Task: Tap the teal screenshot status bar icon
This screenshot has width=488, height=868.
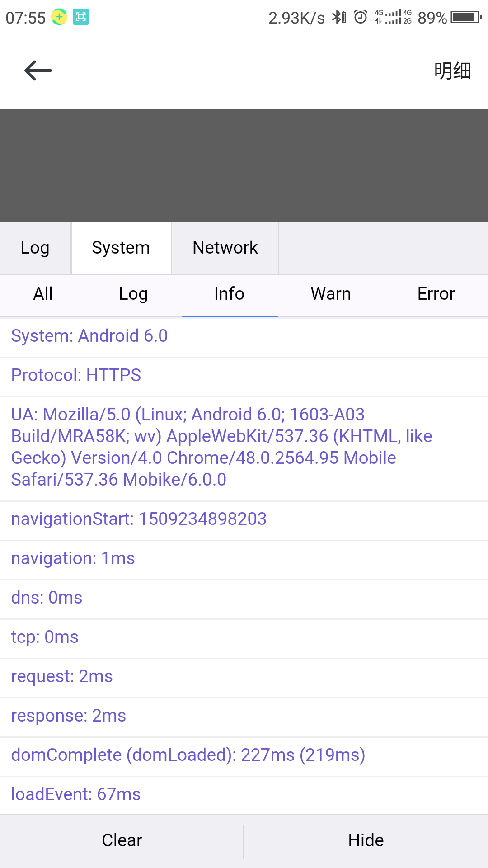Action: (81, 17)
